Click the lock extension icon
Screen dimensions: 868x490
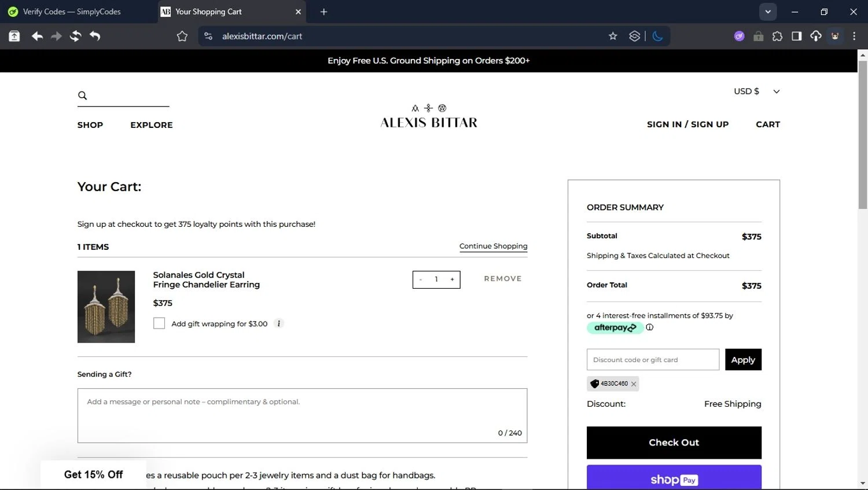[758, 36]
